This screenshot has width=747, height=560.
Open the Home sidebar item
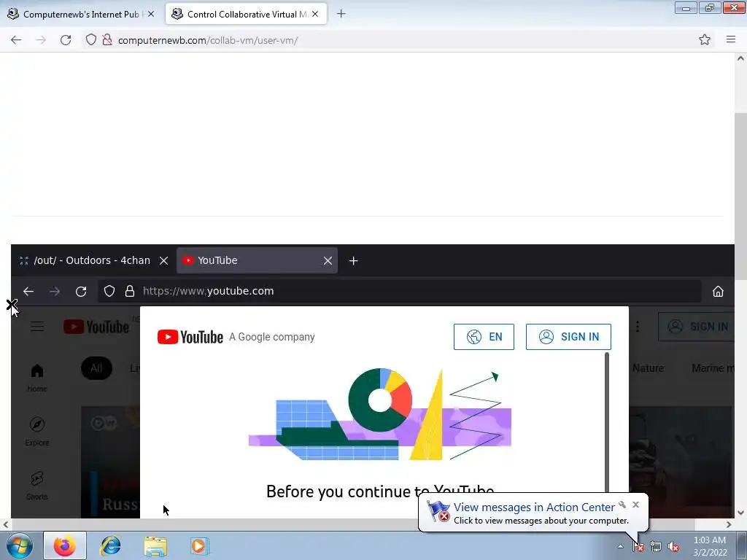coord(37,378)
